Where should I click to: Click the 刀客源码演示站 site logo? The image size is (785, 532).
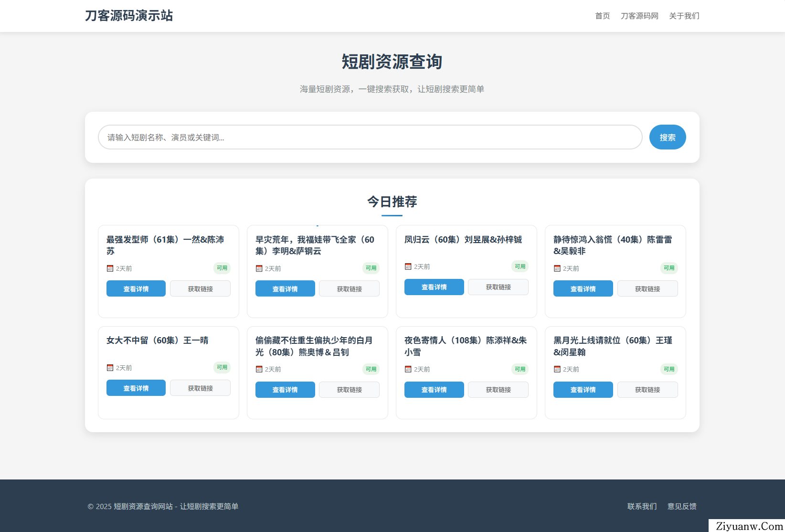[x=129, y=16]
